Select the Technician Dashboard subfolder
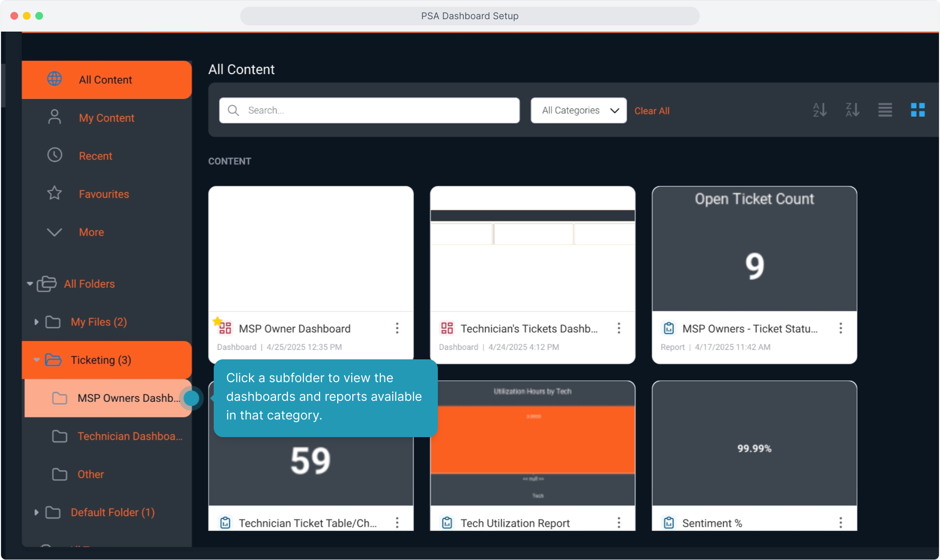Screen dimensions: 940x560 coord(130,437)
